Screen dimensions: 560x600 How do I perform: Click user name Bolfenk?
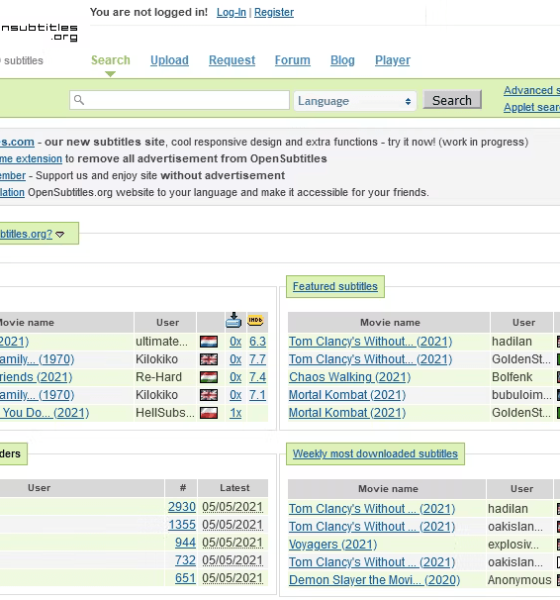coord(512,377)
